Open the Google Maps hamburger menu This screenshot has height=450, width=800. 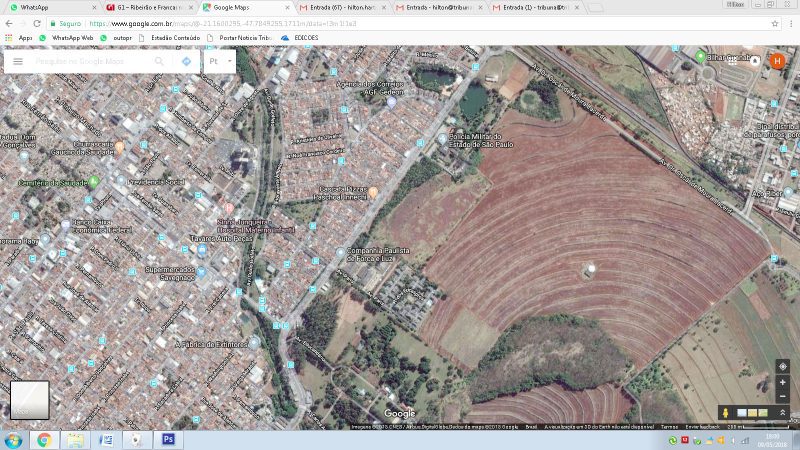(x=17, y=61)
